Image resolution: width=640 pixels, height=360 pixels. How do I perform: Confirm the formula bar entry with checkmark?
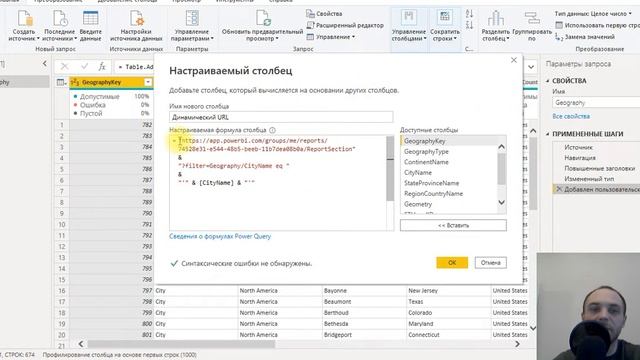coord(84,66)
